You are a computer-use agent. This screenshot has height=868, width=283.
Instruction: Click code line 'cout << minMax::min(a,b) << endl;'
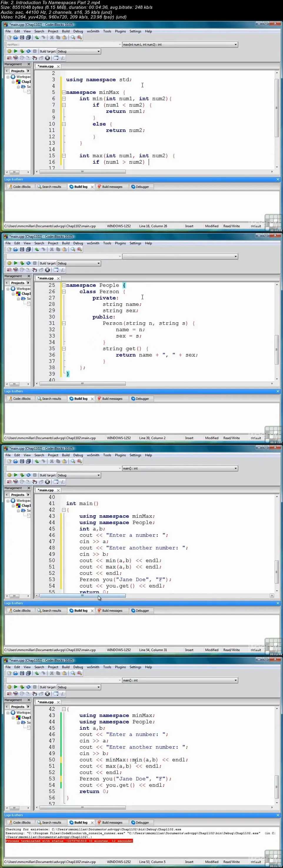(x=134, y=760)
